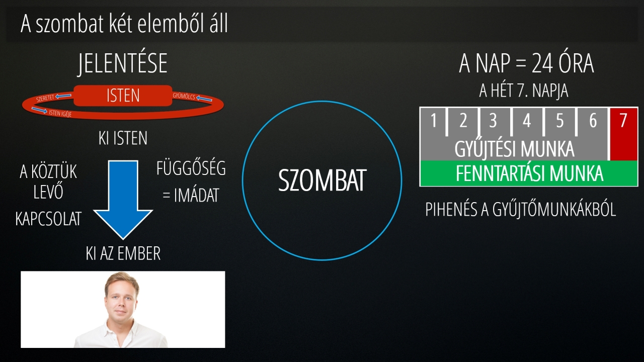Click the 'KI AZ EMBER' label
This screenshot has width=644, height=362.
(x=123, y=254)
